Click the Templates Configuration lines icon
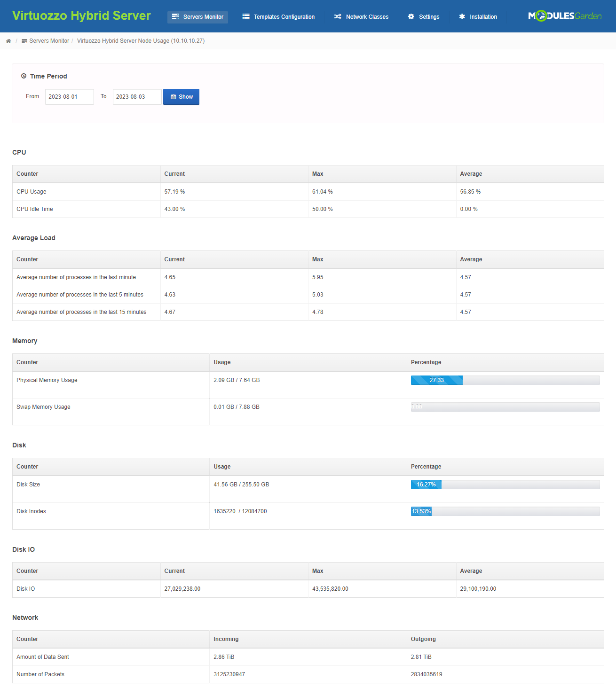 click(245, 17)
